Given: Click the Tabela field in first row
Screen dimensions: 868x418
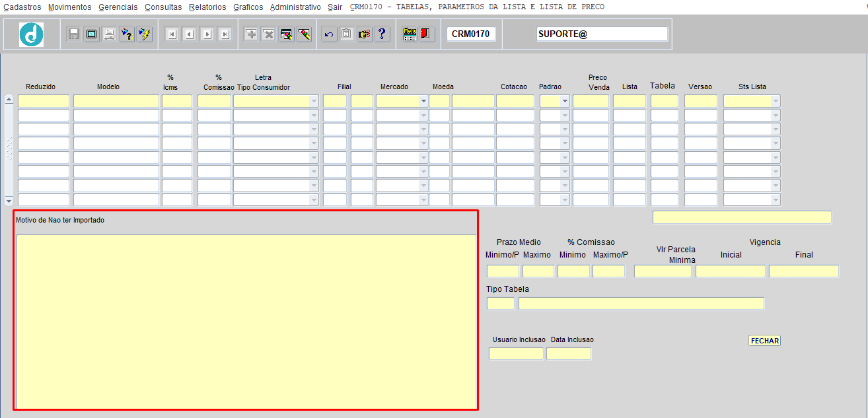Looking at the screenshot, I should [665, 101].
